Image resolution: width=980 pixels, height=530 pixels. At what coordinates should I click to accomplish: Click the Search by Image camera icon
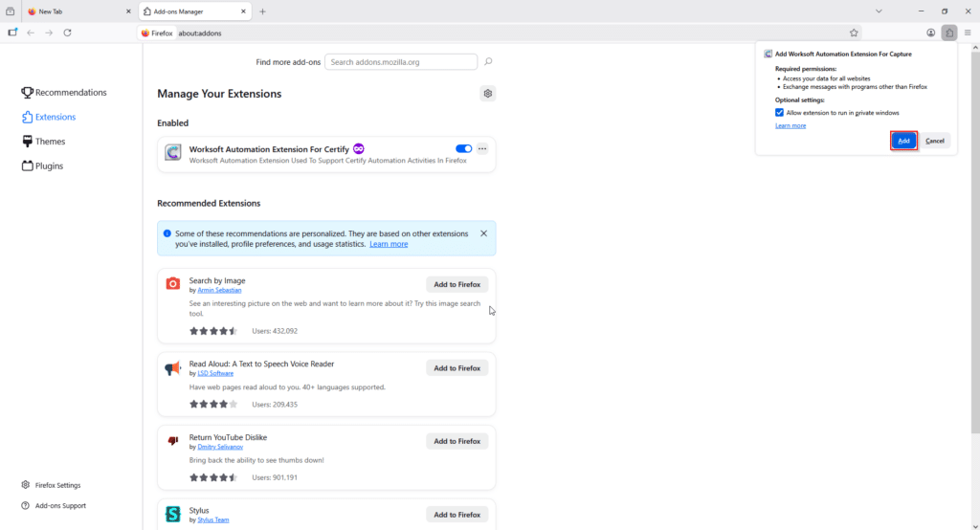click(173, 284)
